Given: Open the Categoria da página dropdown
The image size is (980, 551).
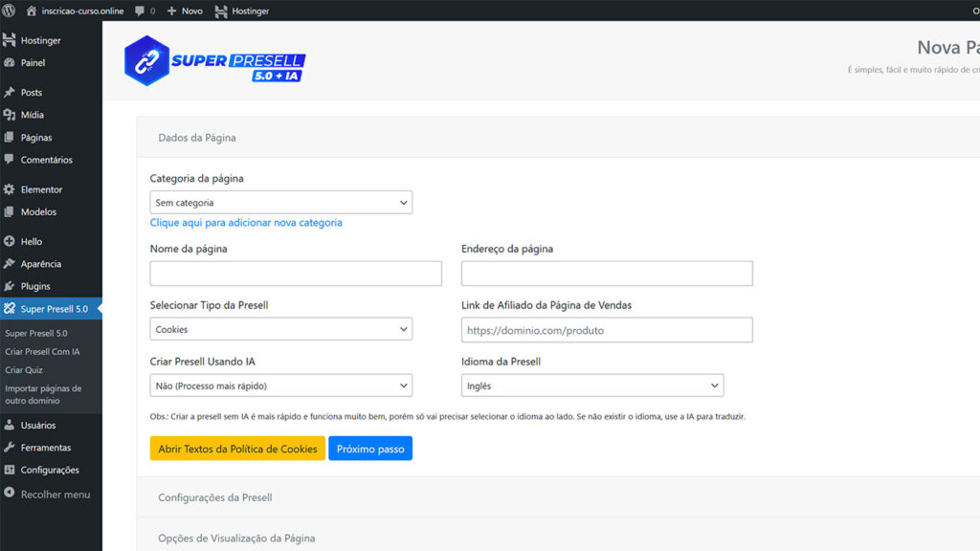Looking at the screenshot, I should (x=280, y=203).
